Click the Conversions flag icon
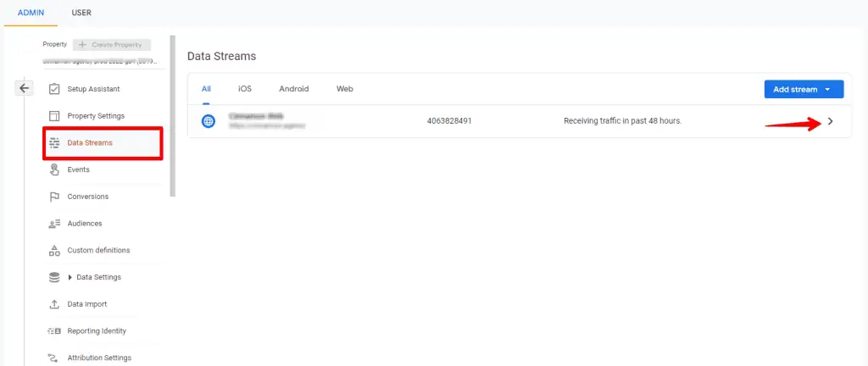Viewport: 868px width, 366px height. click(x=54, y=197)
